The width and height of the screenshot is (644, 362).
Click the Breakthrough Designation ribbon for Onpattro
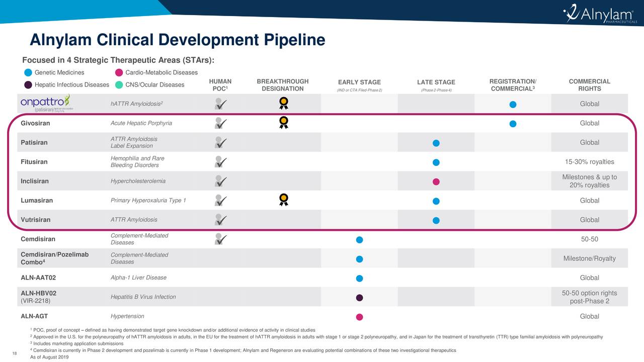(x=284, y=104)
